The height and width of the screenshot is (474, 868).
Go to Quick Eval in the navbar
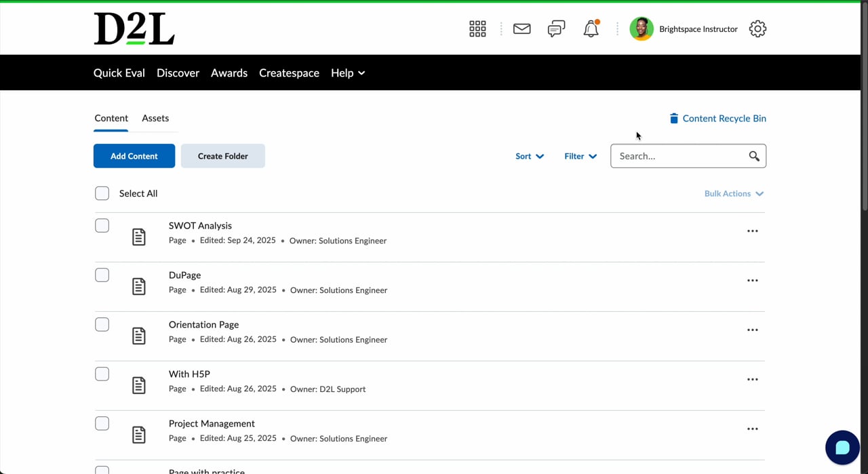point(119,73)
